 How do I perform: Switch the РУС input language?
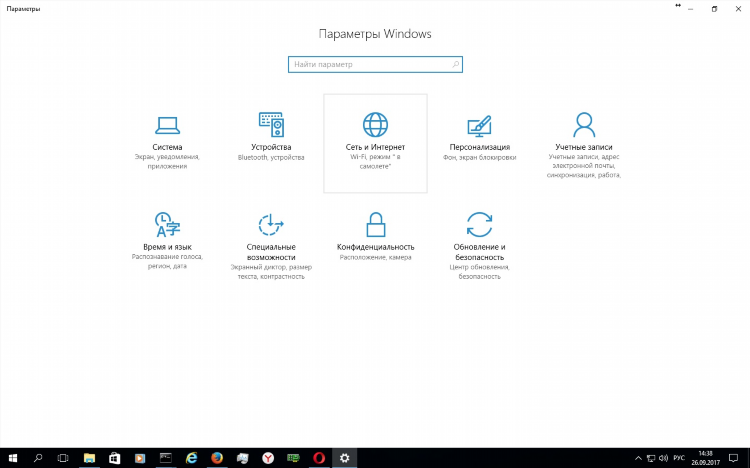[x=679, y=458]
